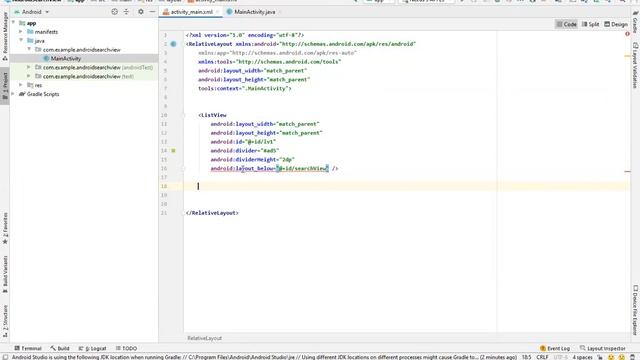The height and width of the screenshot is (360, 640).
Task: Open the Logcat tool window
Action: 93,349
